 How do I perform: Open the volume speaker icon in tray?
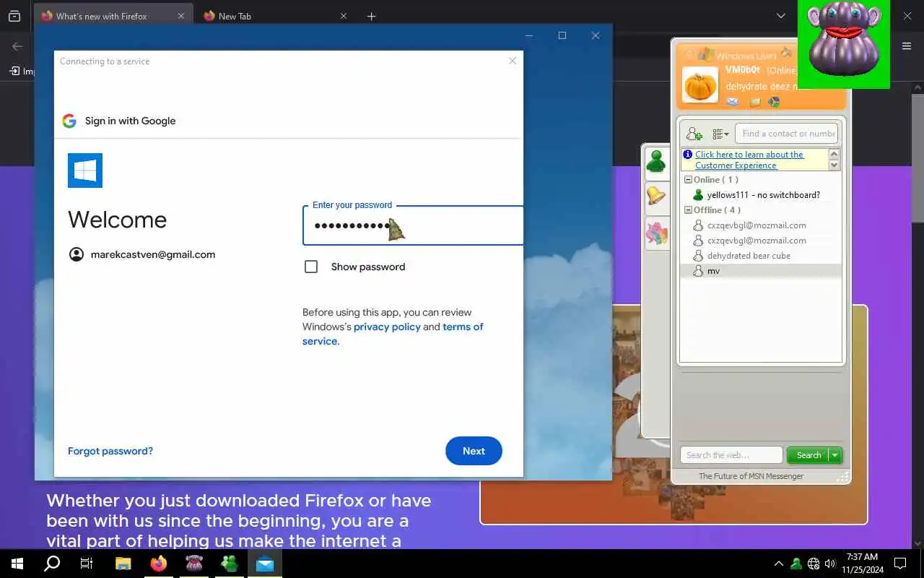(830, 564)
